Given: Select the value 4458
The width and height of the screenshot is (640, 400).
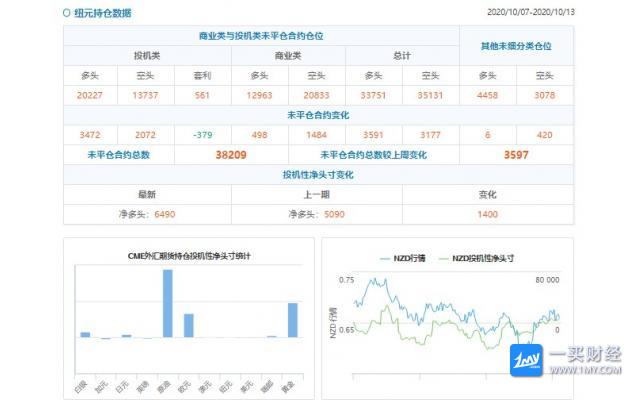Looking at the screenshot, I should (487, 95).
